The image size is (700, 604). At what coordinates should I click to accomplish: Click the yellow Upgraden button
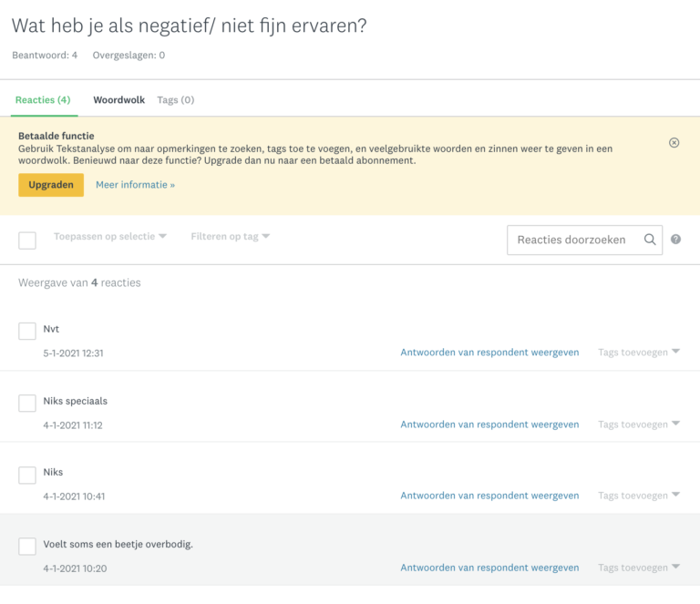(x=51, y=185)
